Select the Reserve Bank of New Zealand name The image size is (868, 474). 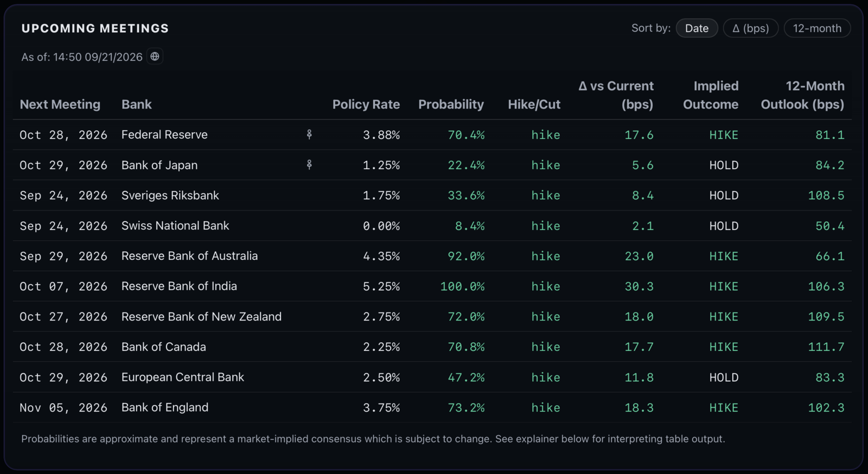[x=201, y=317]
